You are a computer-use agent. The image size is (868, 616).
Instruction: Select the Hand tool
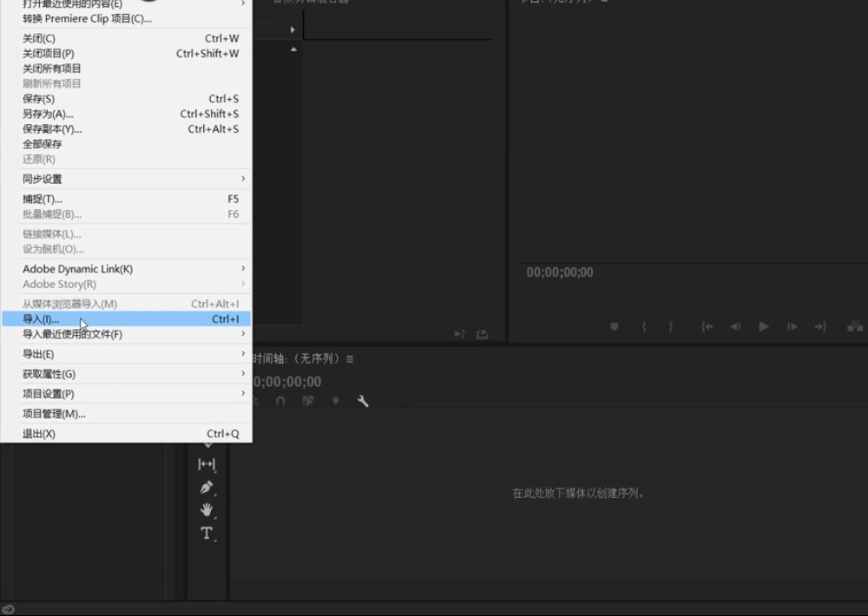(x=207, y=510)
